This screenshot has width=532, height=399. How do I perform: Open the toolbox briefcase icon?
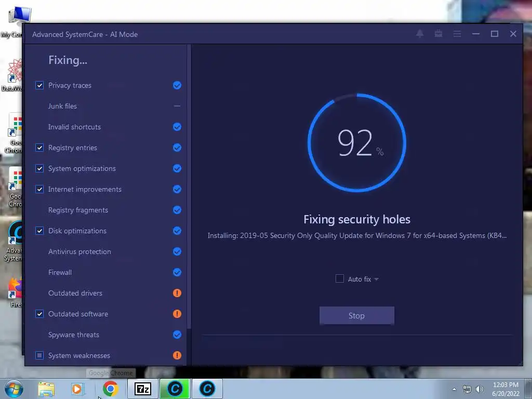coord(438,34)
